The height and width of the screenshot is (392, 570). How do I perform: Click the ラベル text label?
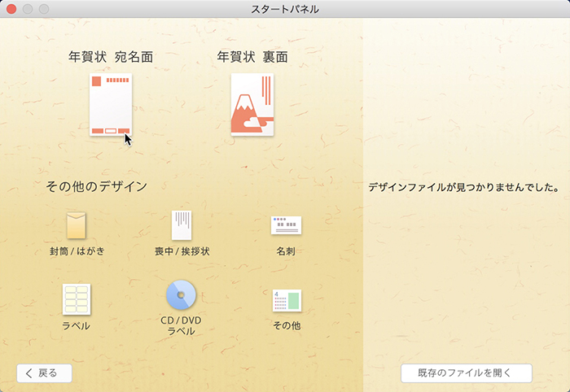pyautogui.click(x=77, y=326)
